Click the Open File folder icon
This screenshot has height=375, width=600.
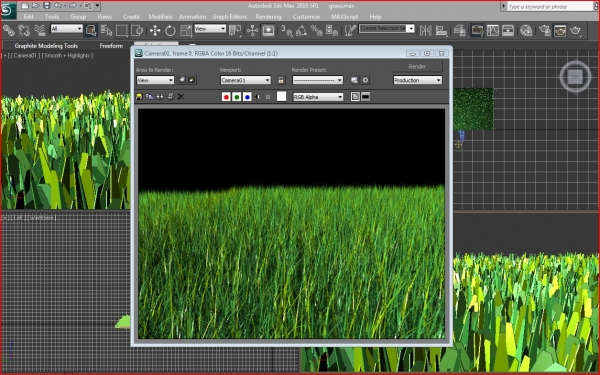tap(36, 6)
